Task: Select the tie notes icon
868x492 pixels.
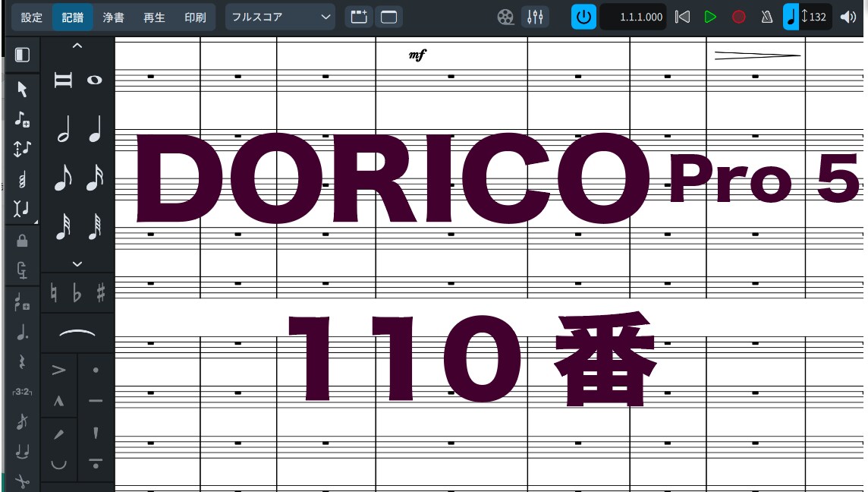Action: tap(22, 452)
